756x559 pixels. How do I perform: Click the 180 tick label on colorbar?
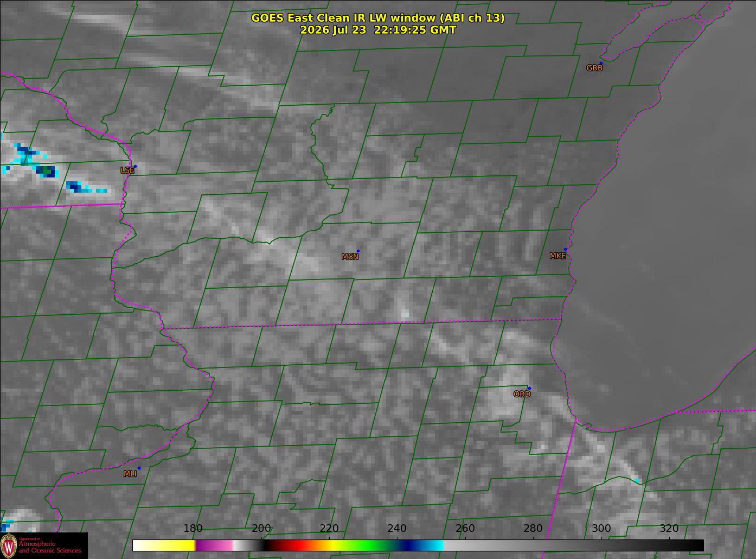(x=193, y=529)
